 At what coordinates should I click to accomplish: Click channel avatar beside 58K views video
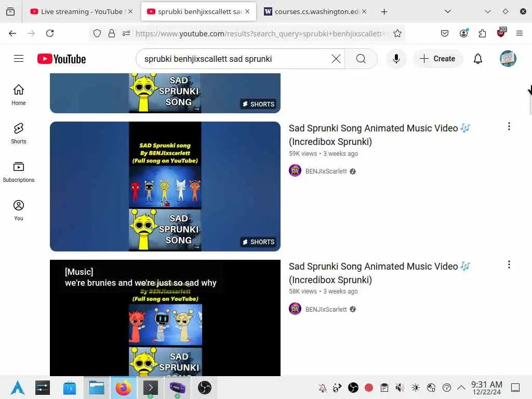tap(295, 309)
